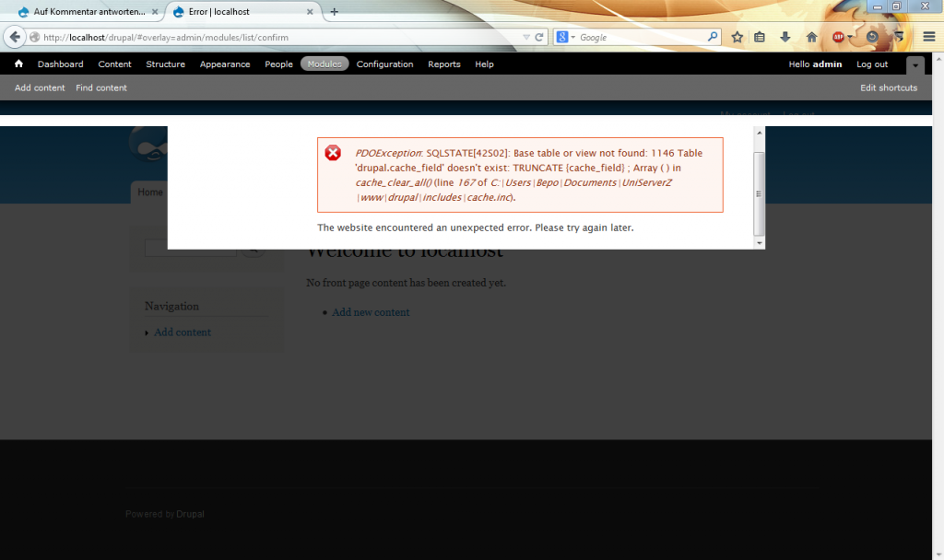Click the Firefox home button
The height and width of the screenshot is (560, 944).
coord(811,38)
